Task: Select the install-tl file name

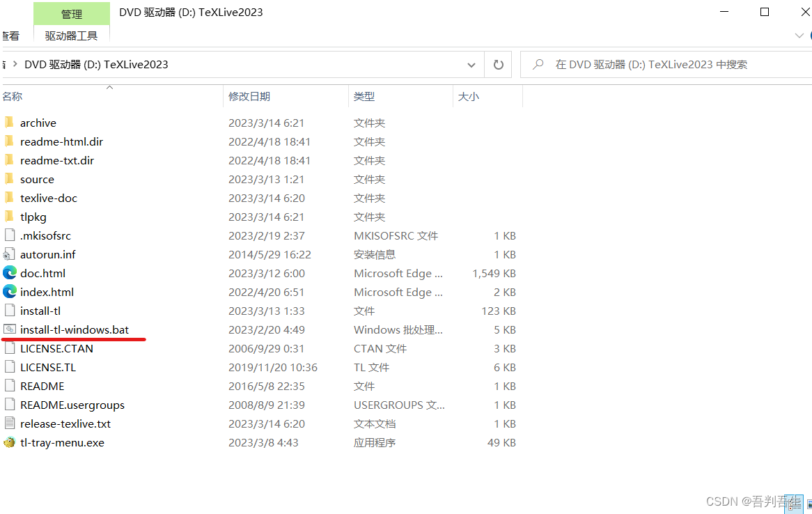Action: point(40,311)
